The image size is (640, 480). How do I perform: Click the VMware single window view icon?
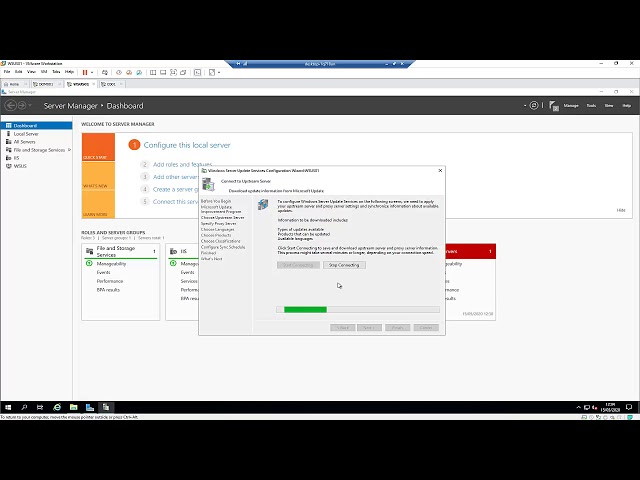click(x=163, y=72)
